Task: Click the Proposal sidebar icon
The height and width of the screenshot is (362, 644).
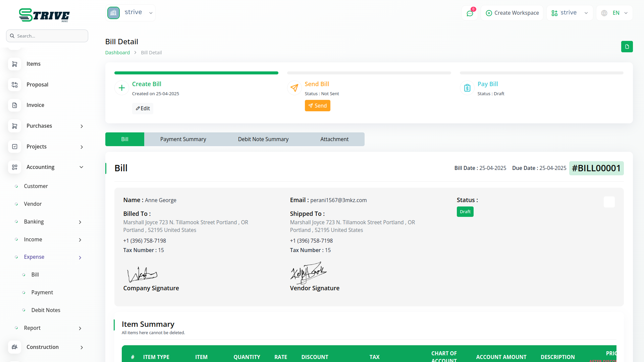Action: (x=14, y=85)
